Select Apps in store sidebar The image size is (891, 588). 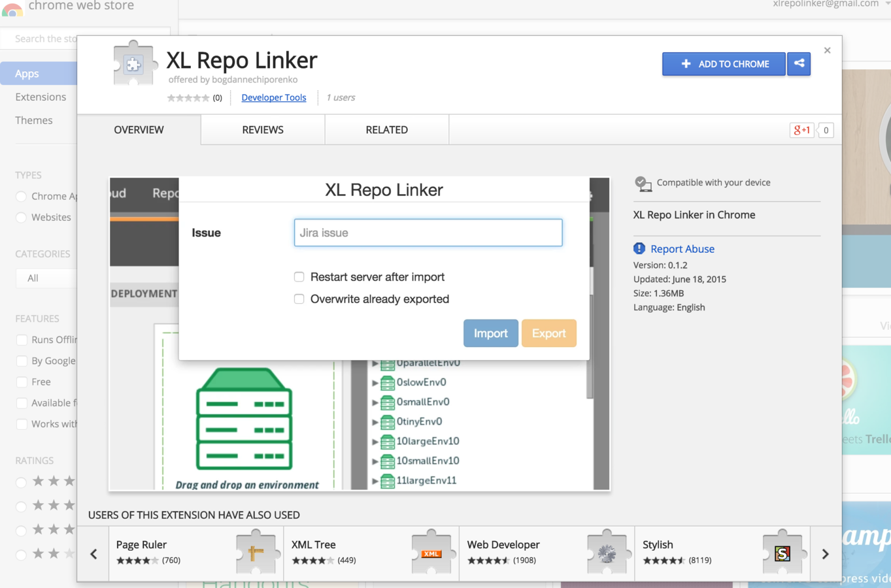point(39,73)
